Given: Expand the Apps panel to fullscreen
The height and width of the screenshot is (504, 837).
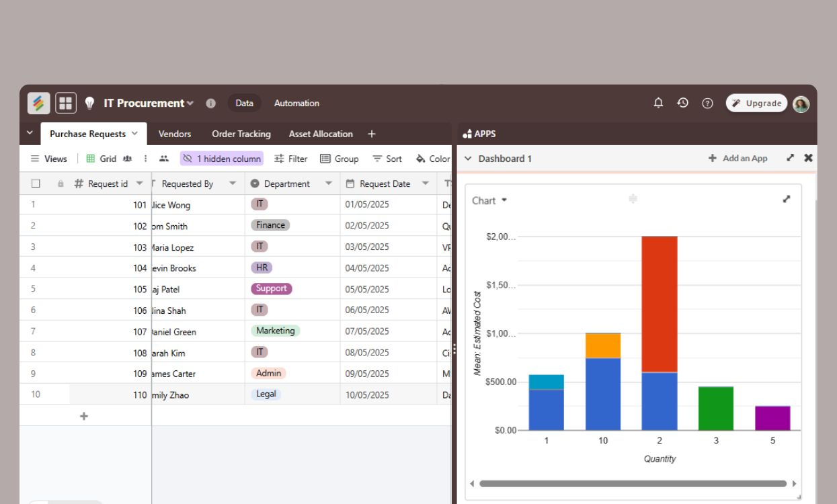Looking at the screenshot, I should (x=790, y=158).
